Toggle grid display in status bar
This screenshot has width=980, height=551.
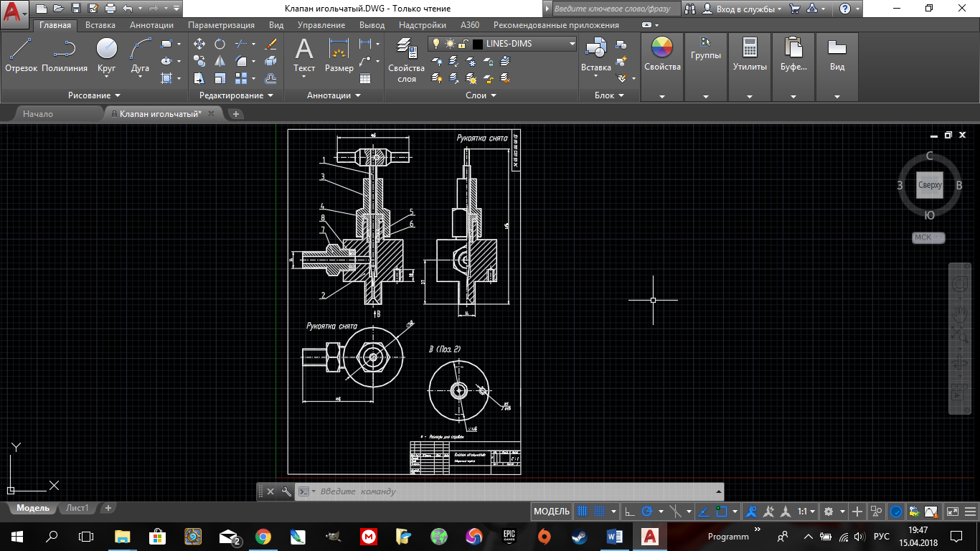click(x=583, y=512)
